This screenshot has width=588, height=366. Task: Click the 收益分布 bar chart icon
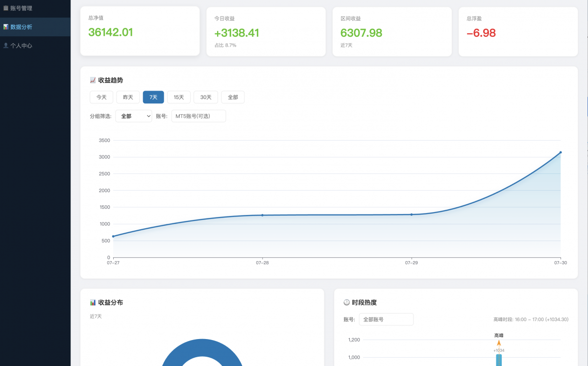pos(93,302)
